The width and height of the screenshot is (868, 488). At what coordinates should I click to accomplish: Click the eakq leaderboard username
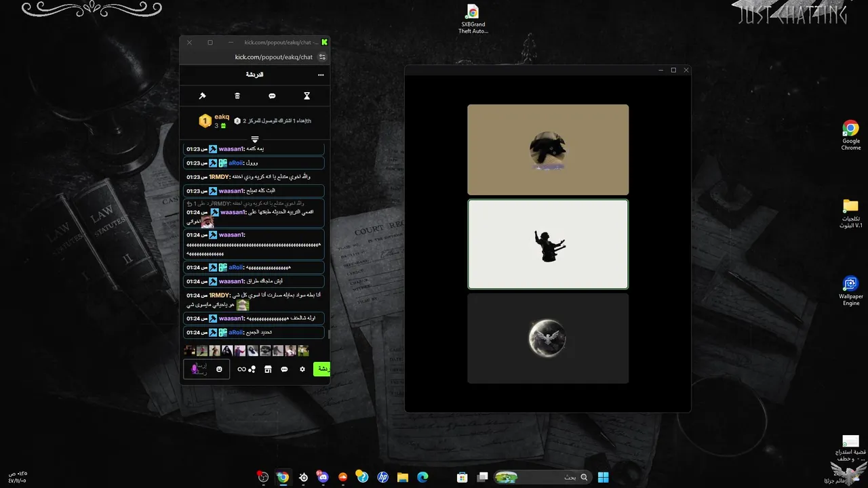pyautogui.click(x=222, y=117)
